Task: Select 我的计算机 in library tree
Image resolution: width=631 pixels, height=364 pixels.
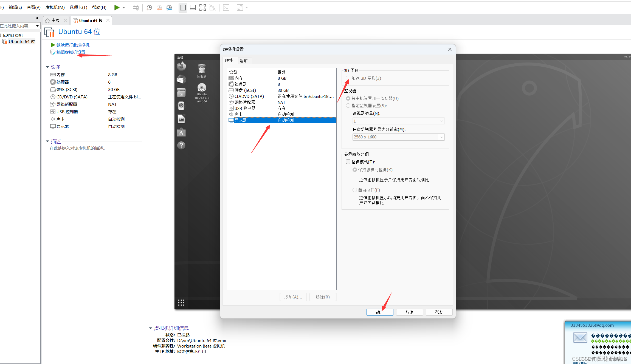Action: click(x=13, y=36)
